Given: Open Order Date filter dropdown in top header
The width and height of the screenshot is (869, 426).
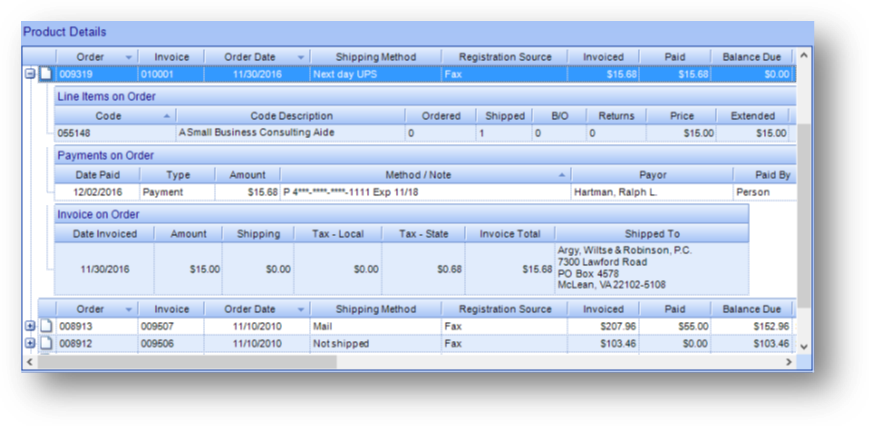Looking at the screenshot, I should click(x=301, y=58).
